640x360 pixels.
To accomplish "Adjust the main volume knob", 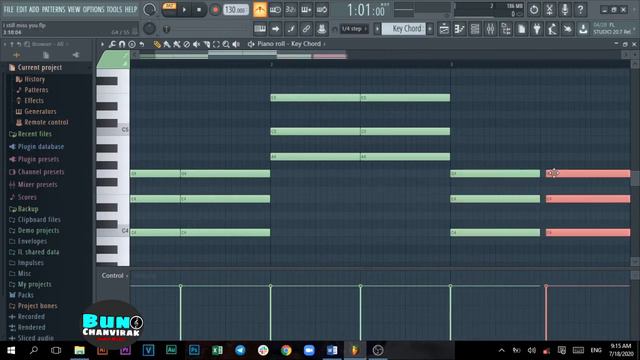I will click(x=149, y=10).
